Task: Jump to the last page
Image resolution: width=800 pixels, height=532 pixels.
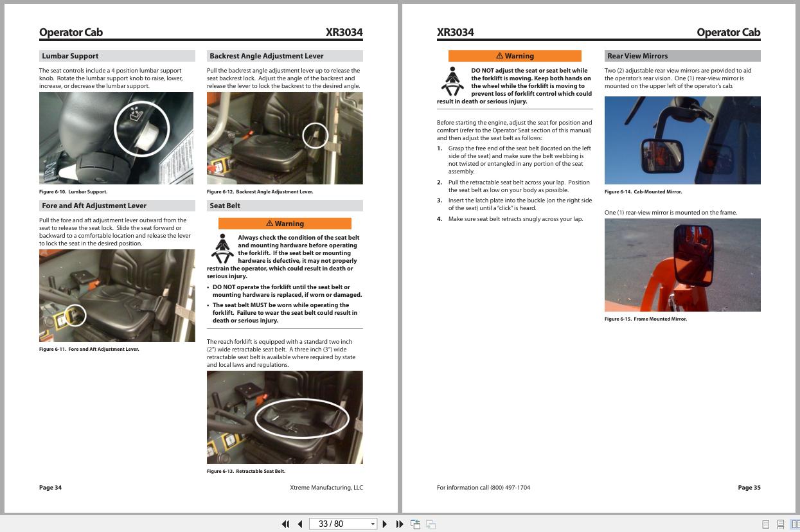Action: coord(398,524)
